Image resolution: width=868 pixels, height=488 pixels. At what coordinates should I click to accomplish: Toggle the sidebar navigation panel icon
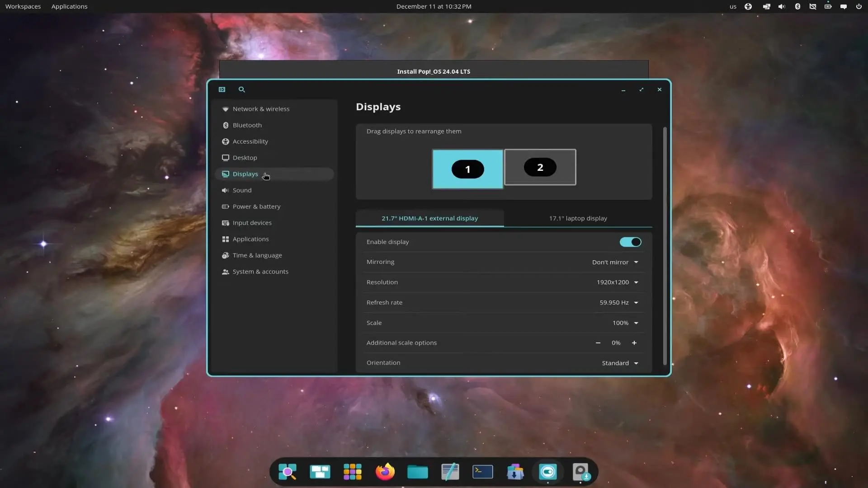click(x=222, y=89)
